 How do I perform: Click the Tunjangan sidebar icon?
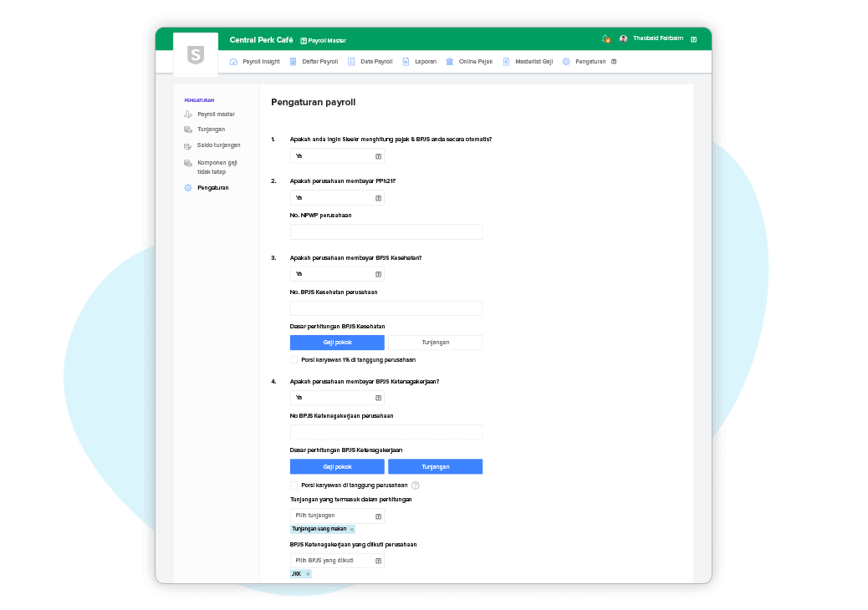pos(188,130)
